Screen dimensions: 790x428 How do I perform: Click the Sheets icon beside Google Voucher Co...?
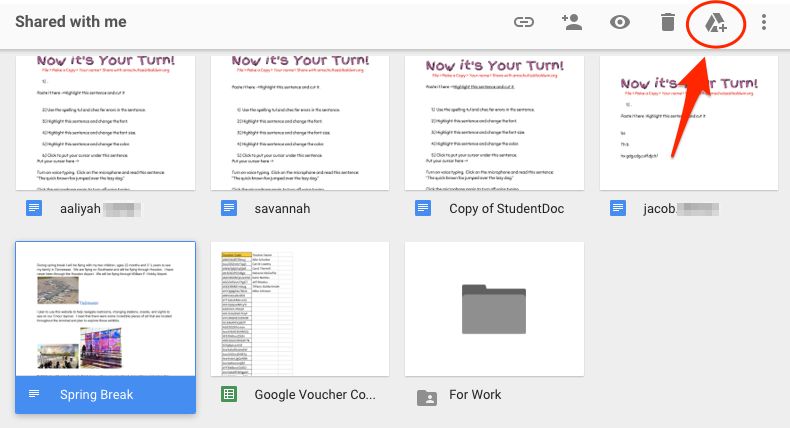tap(229, 394)
